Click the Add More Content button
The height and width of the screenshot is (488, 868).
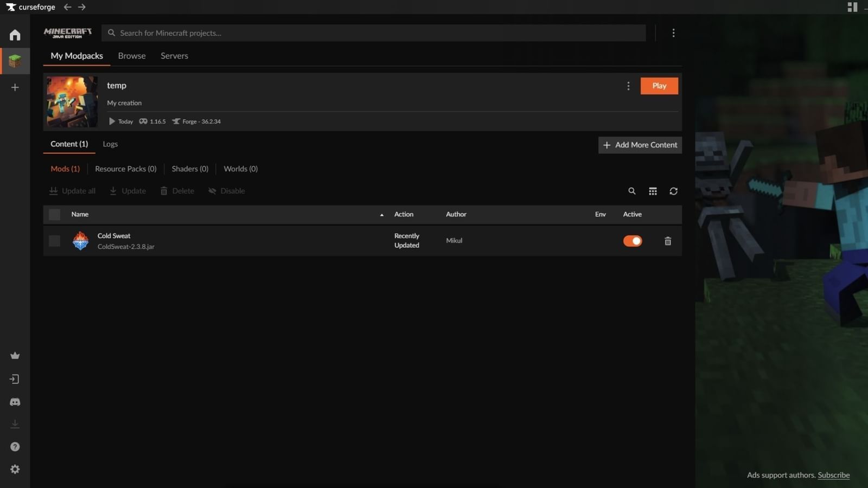(x=640, y=145)
